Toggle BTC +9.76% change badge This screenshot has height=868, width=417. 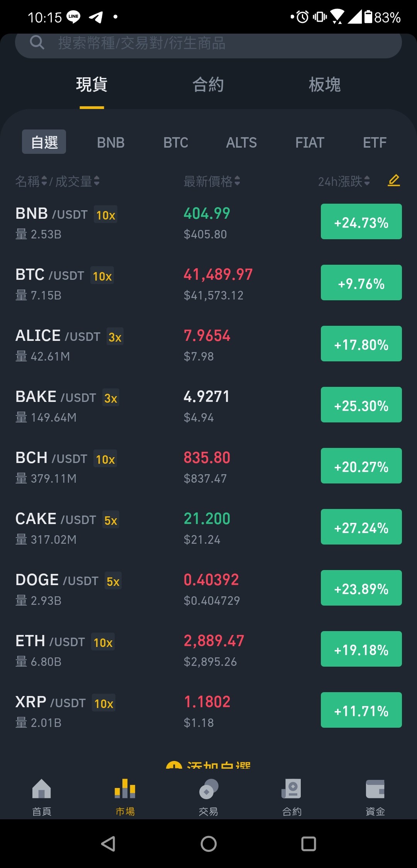pyautogui.click(x=361, y=283)
